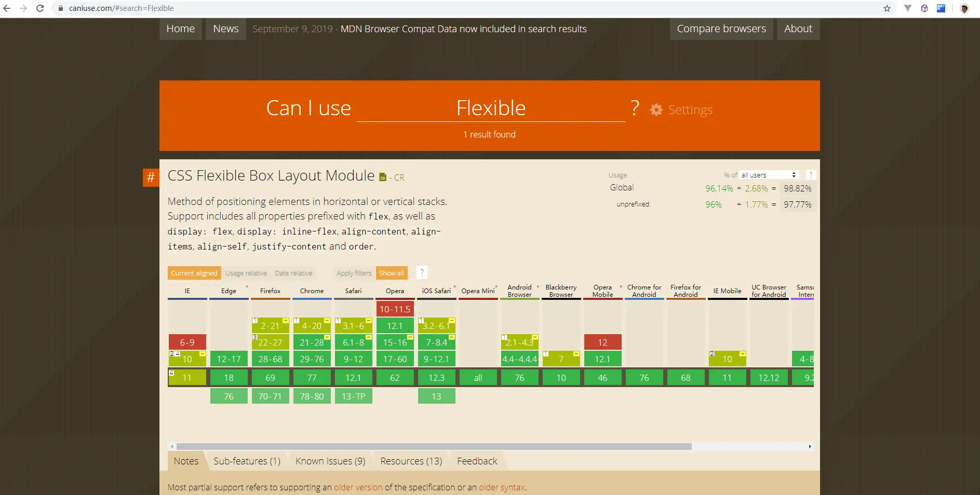Go to Home in the top navigation
980x495 pixels.
(181, 29)
